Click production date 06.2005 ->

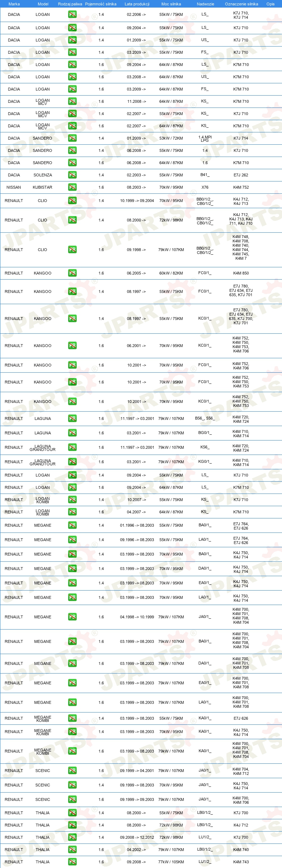[136, 273]
